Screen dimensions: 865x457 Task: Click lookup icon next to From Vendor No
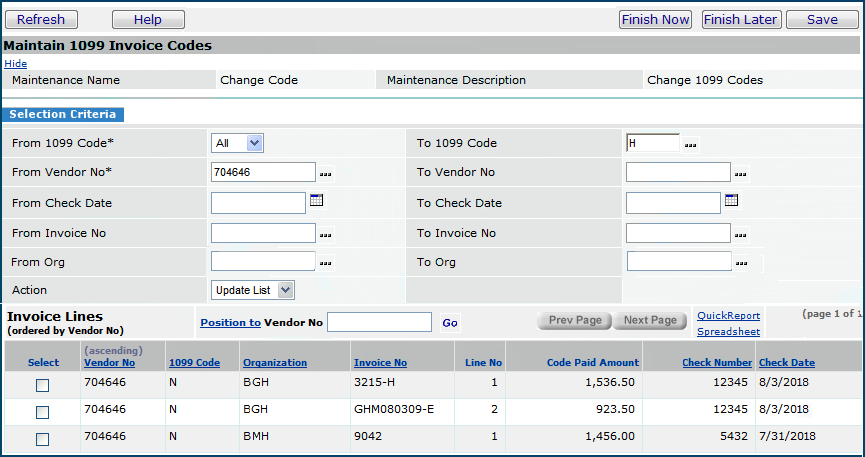coord(325,174)
